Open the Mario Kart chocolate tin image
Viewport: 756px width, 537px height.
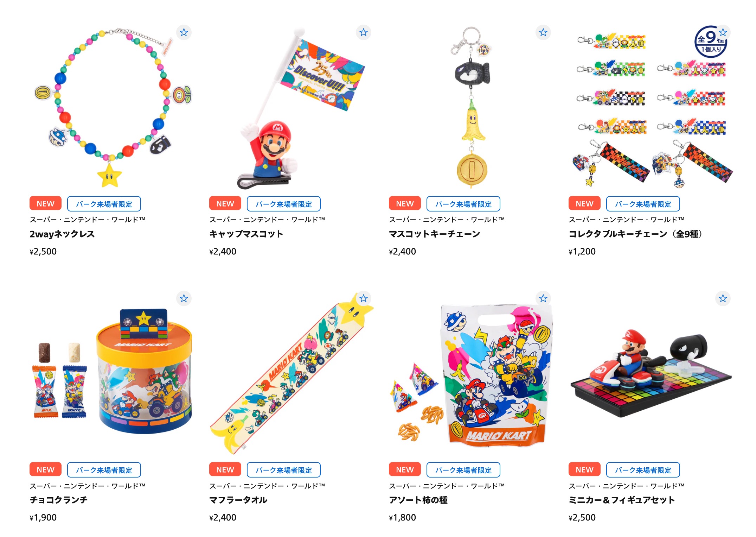pos(111,373)
